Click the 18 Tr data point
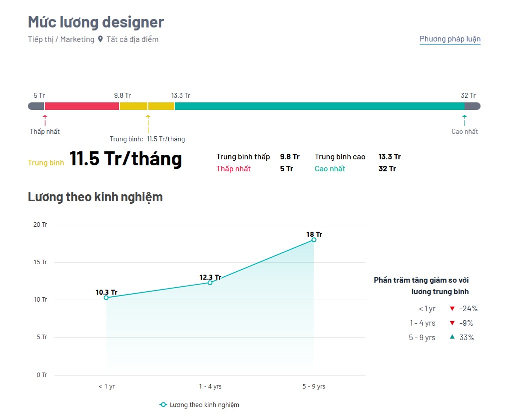This screenshot has width=511, height=420. click(314, 240)
